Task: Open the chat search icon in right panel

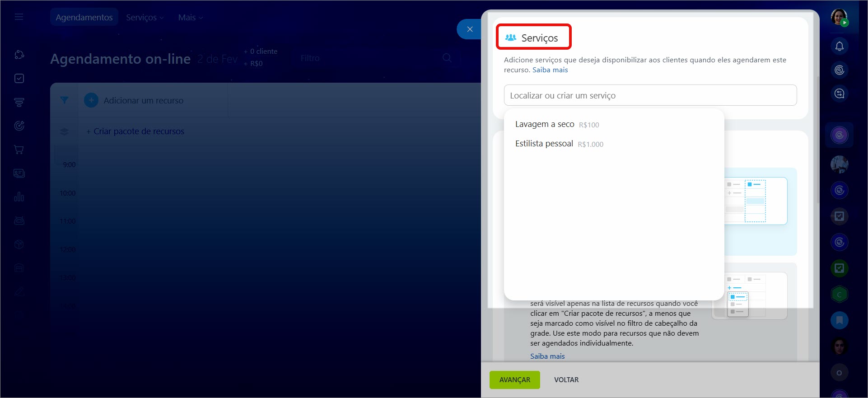Action: click(839, 94)
